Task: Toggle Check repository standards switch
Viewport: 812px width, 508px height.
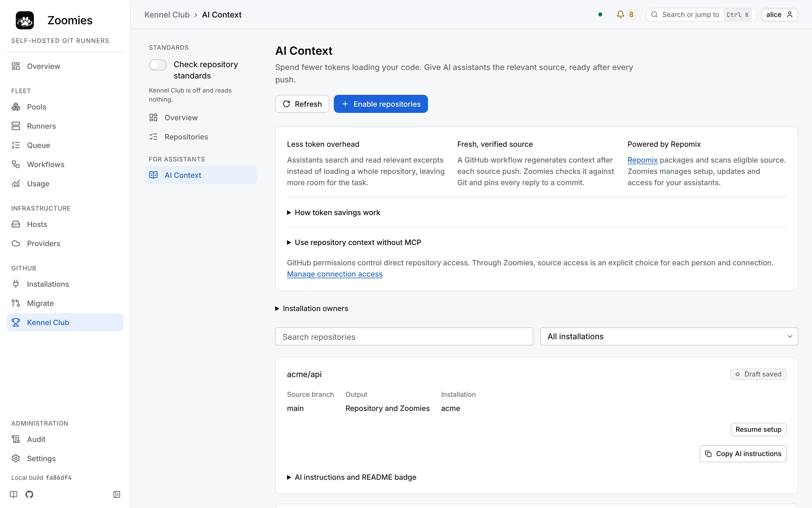Action: pos(158,65)
